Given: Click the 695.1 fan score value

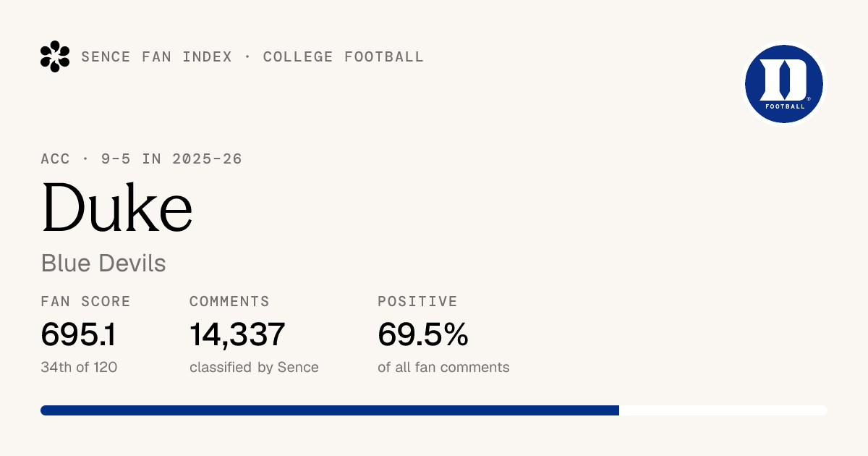Looking at the screenshot, I should tap(78, 334).
